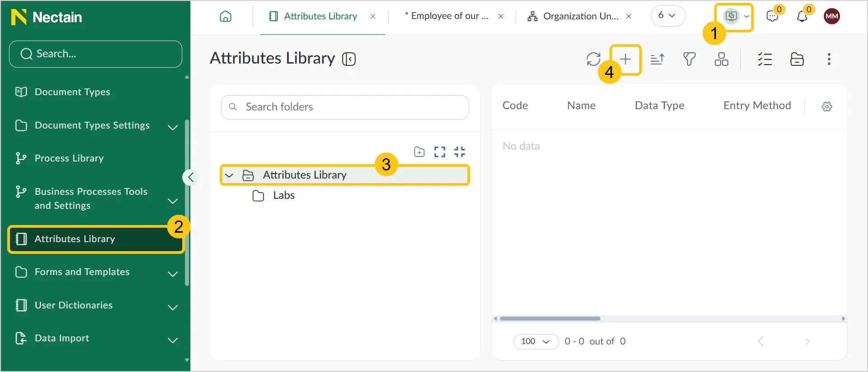Go to the next page arrow
Viewport: 868px width, 372px height.
[808, 341]
